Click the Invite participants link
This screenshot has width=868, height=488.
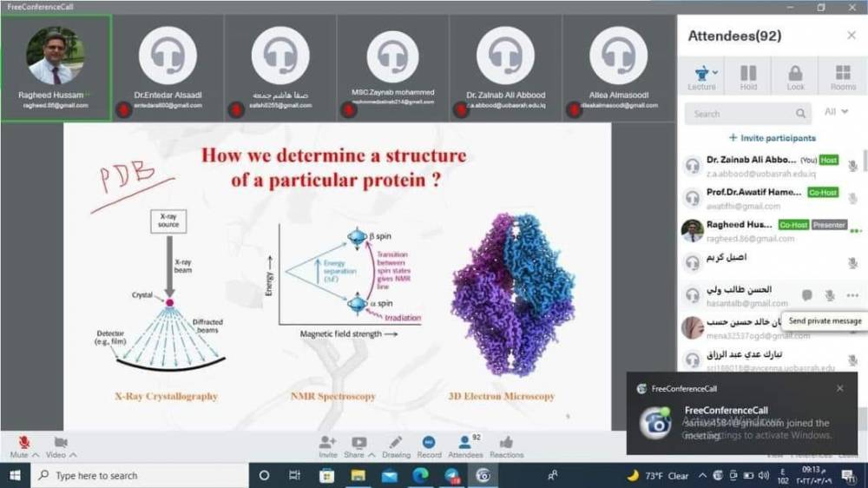point(772,138)
